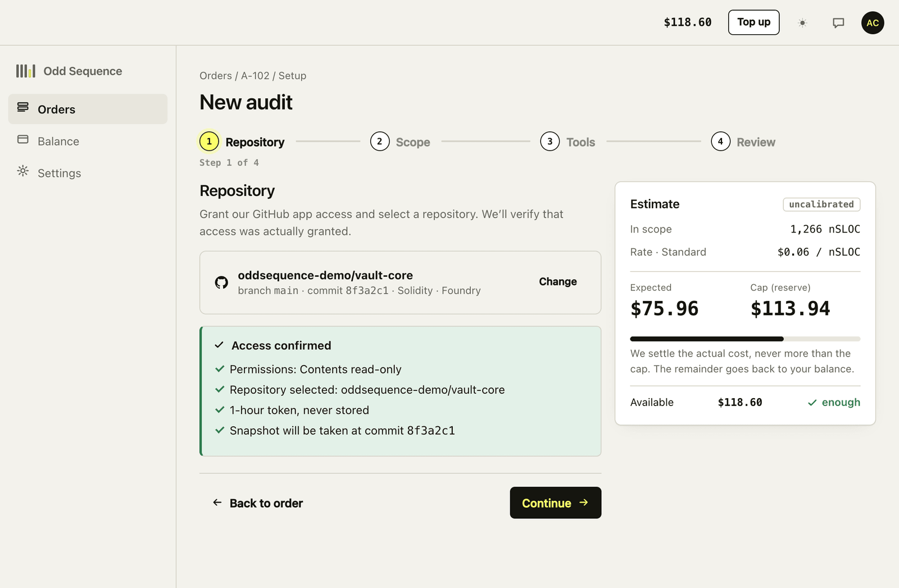
Task: Click '1-hour token, never stored' line
Action: pos(299,411)
